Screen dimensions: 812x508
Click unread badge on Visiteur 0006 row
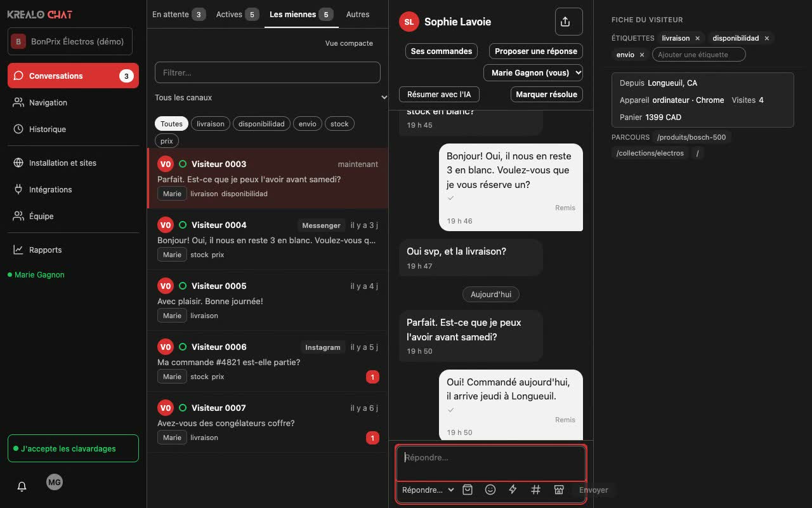372,377
